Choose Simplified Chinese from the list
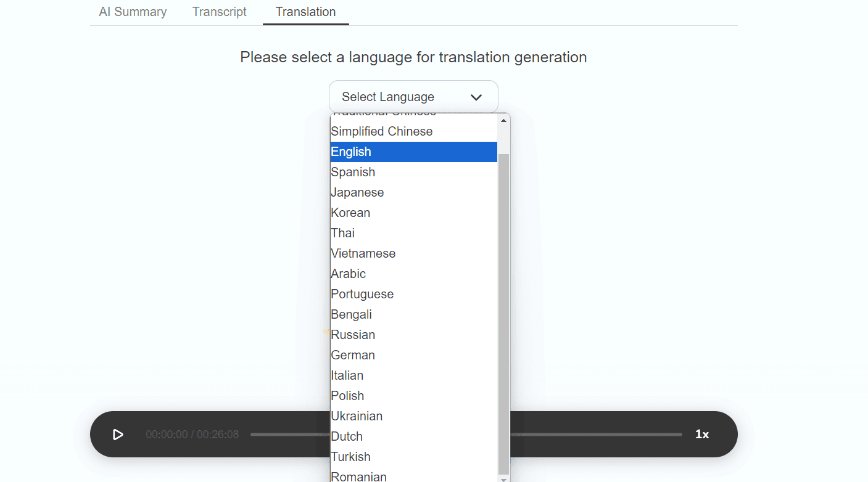Screen dimensions: 868x482 [382, 131]
